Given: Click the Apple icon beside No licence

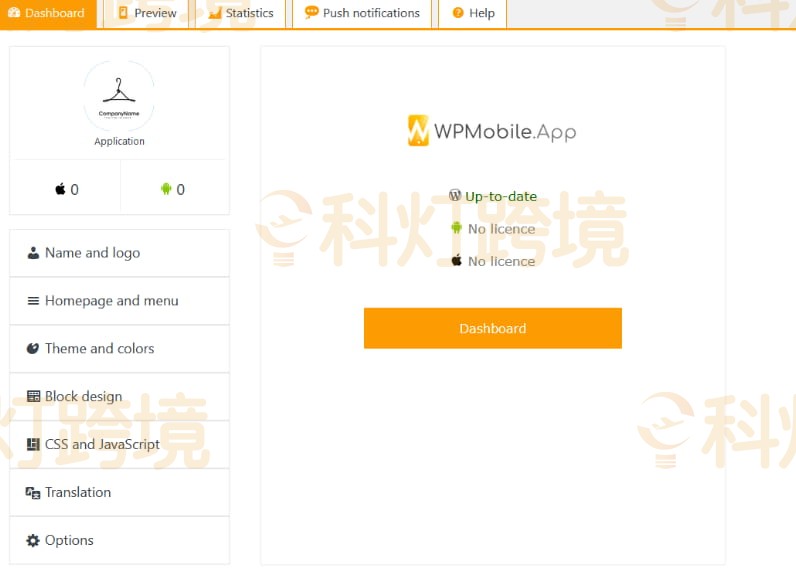Looking at the screenshot, I should click(x=456, y=260).
